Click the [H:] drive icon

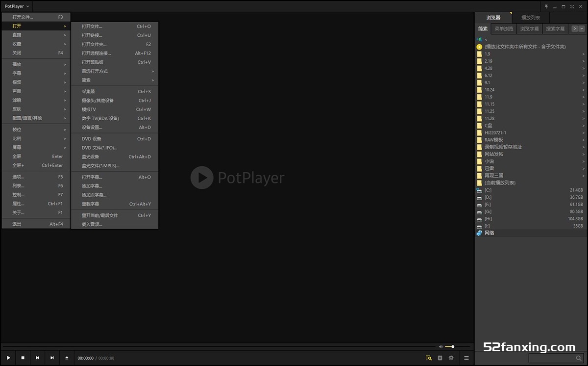(x=480, y=219)
